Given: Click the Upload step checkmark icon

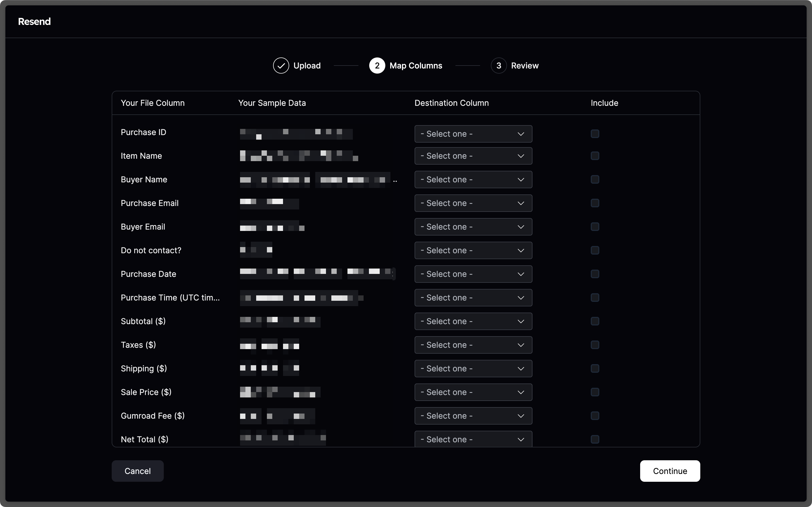Looking at the screenshot, I should coord(281,65).
